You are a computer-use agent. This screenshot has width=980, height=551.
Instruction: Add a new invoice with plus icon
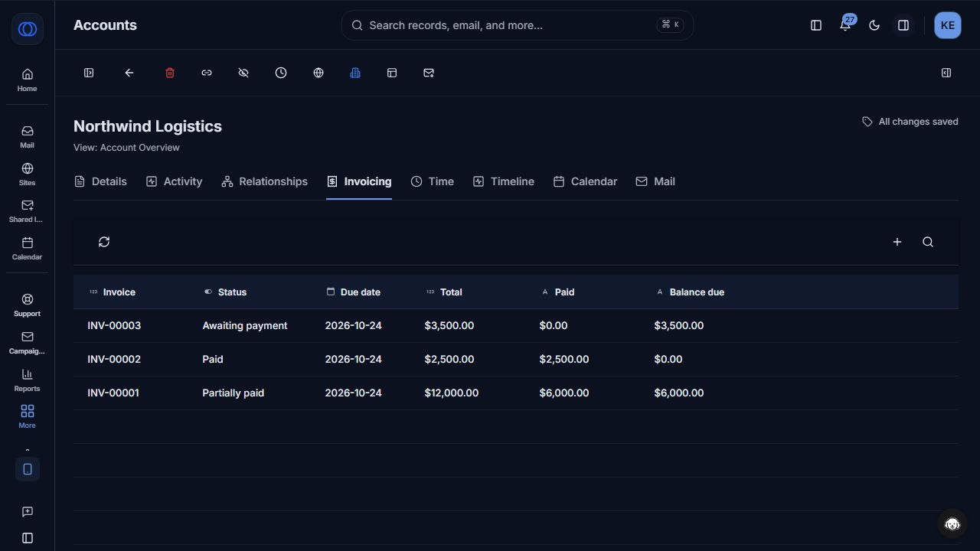897,242
